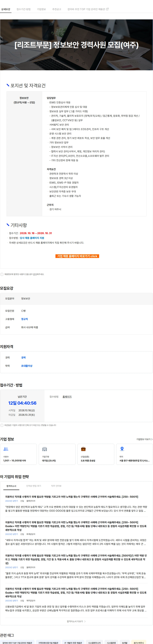Click the 시스템엔지니어 tag

tap(94, 642)
